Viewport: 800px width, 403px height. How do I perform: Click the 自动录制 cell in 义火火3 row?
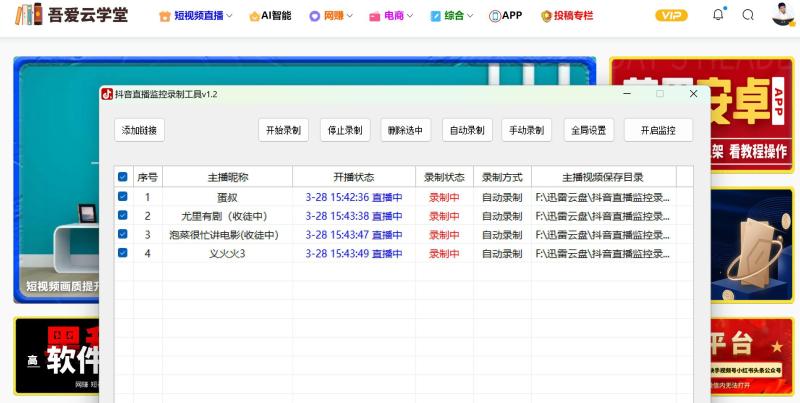pos(503,253)
